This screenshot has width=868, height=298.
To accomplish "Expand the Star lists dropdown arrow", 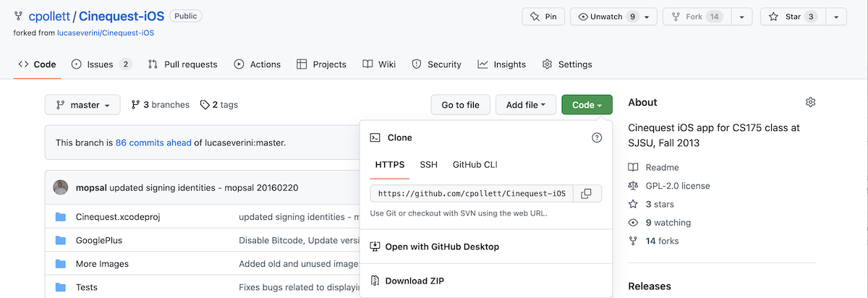I will pyautogui.click(x=835, y=17).
